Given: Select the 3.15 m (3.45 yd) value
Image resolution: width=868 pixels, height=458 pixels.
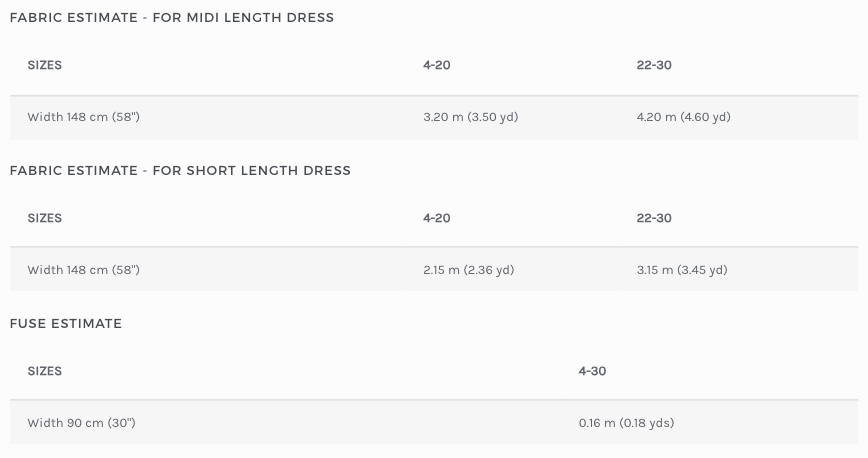Looking at the screenshot, I should pos(682,270).
